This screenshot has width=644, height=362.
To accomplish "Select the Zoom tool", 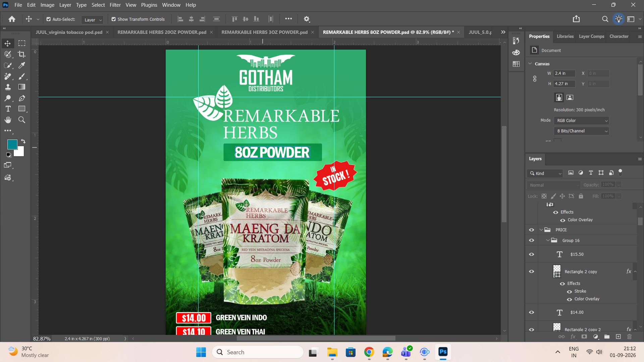I will 22,120.
